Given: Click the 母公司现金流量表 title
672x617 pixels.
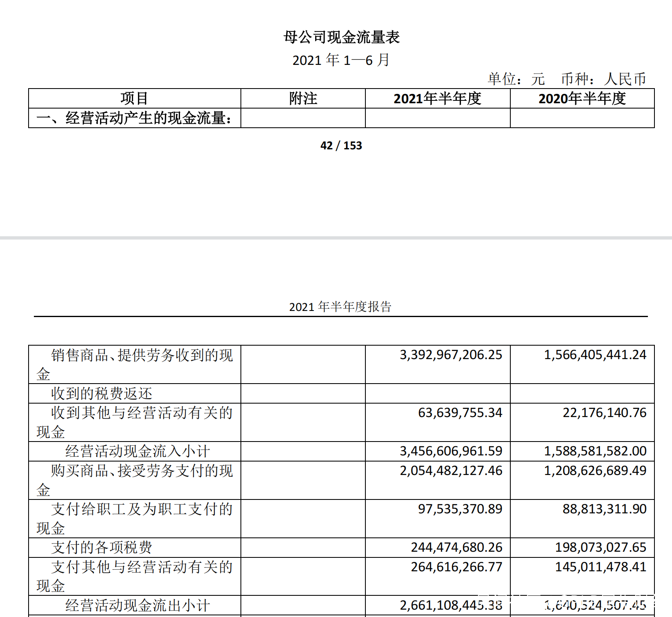Looking at the screenshot, I should pyautogui.click(x=341, y=37).
